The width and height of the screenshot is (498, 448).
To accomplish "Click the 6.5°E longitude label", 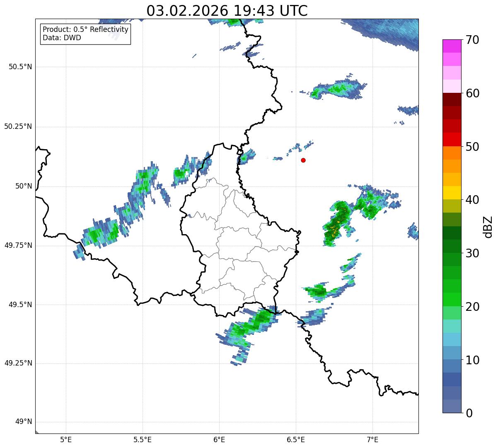I will (x=296, y=439).
